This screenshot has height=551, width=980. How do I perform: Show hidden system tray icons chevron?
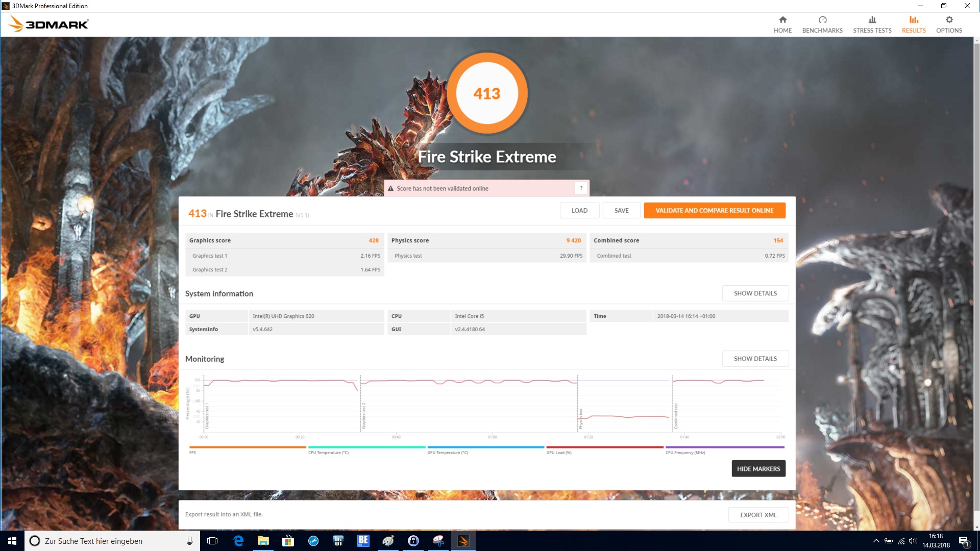(876, 541)
